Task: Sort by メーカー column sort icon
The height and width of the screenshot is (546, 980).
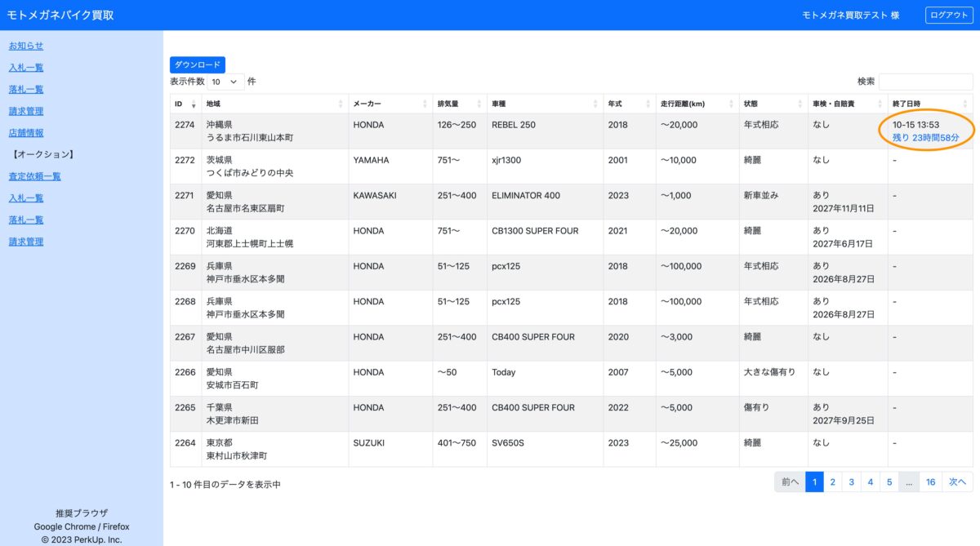Action: tap(425, 104)
